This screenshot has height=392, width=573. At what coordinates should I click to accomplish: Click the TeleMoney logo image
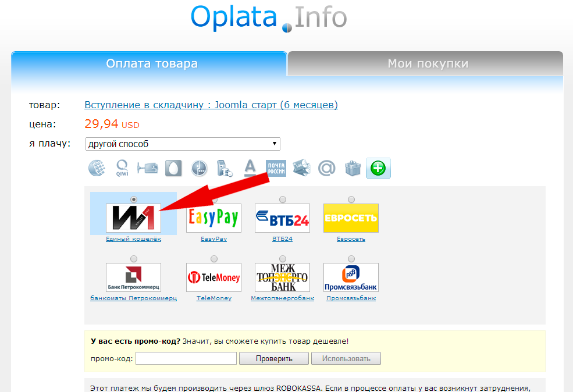[x=213, y=277]
